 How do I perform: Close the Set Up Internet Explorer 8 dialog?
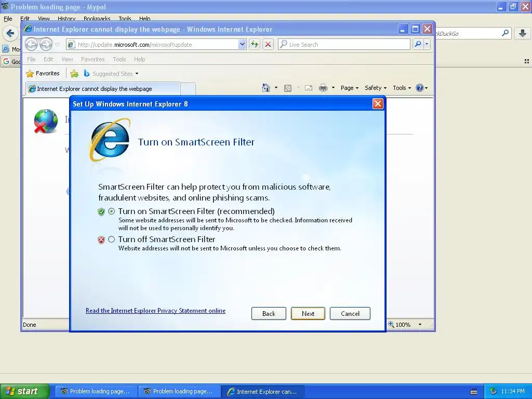[378, 103]
